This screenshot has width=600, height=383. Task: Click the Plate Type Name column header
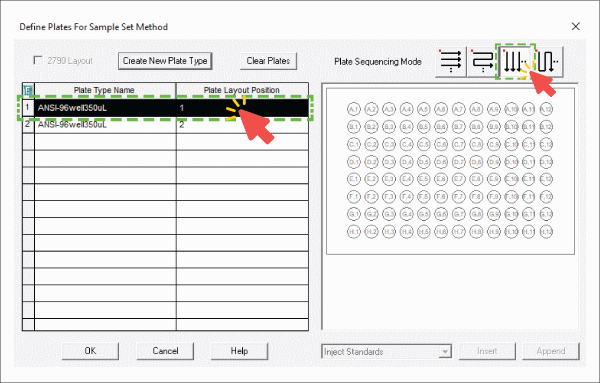(x=105, y=90)
